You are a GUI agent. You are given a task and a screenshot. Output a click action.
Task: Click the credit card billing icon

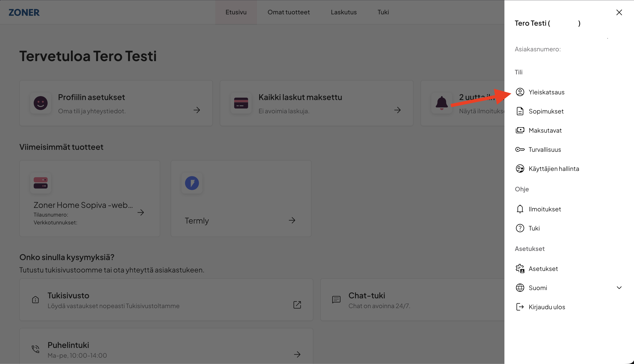241,103
